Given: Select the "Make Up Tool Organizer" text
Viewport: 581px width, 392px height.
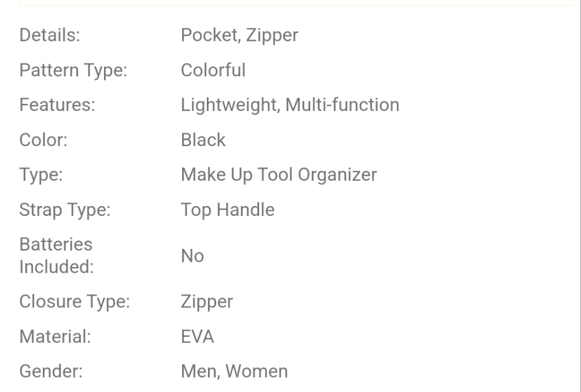Looking at the screenshot, I should point(278,175).
